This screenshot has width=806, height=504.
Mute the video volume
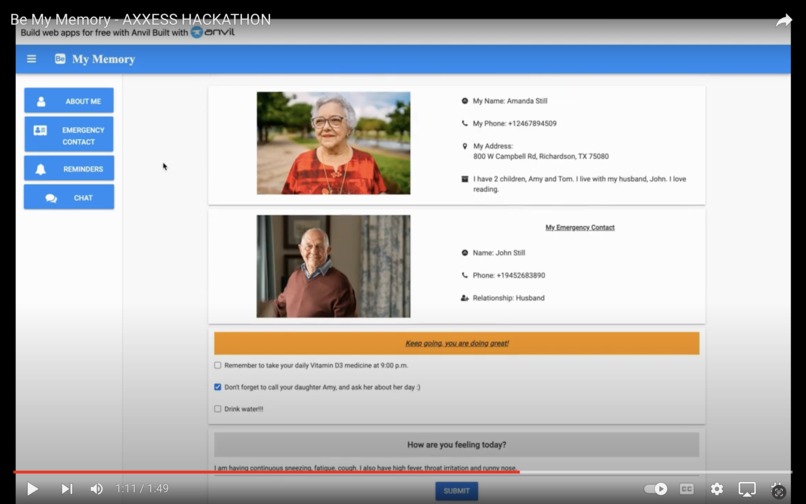pos(97,489)
